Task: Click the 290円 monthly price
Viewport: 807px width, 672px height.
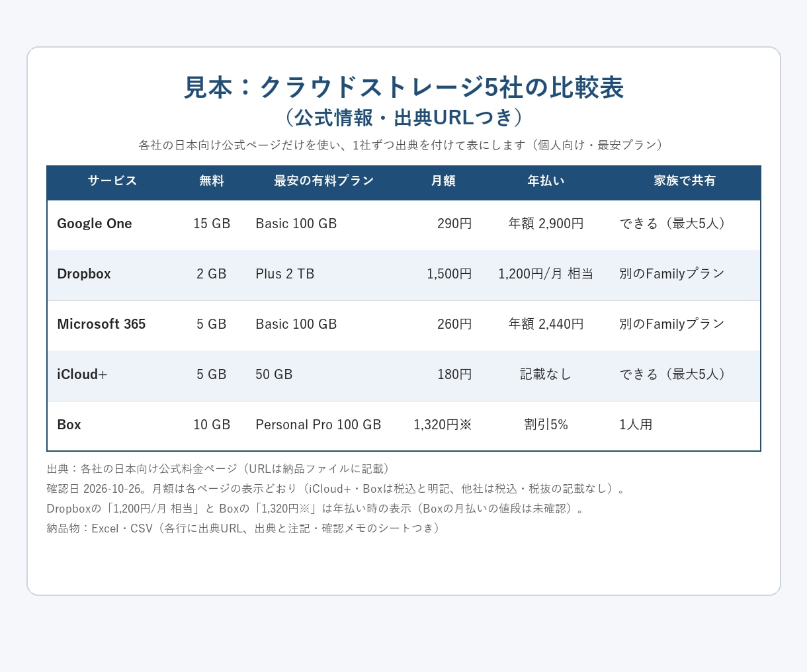Action: click(454, 224)
